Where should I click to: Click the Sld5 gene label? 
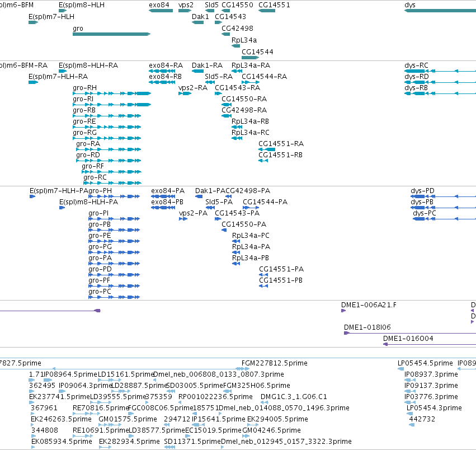point(211,5)
